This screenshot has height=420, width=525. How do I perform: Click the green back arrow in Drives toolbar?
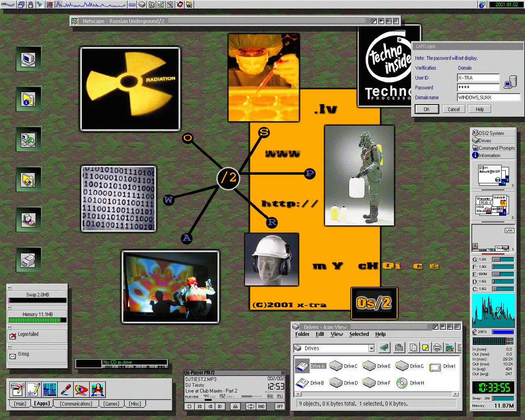click(x=384, y=348)
